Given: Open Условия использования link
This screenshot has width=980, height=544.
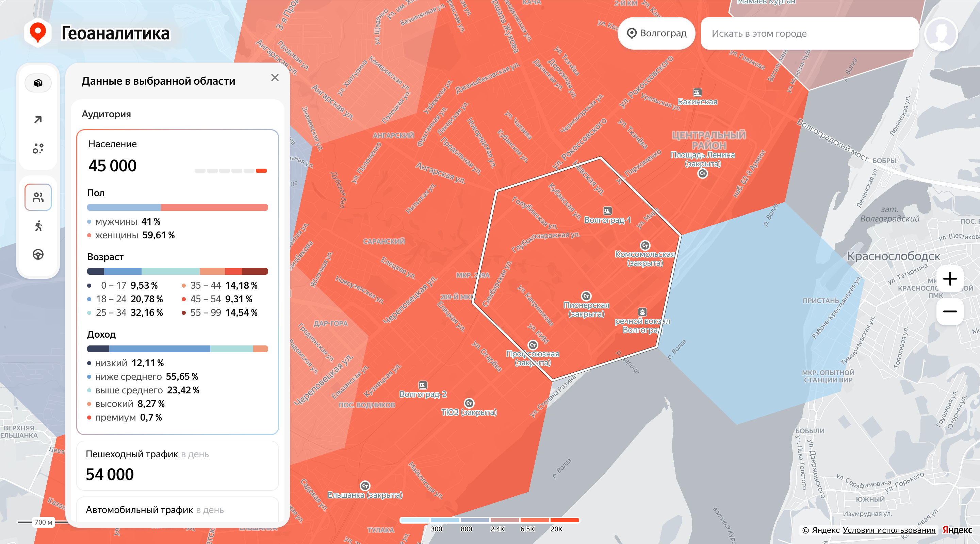Looking at the screenshot, I should click(889, 530).
